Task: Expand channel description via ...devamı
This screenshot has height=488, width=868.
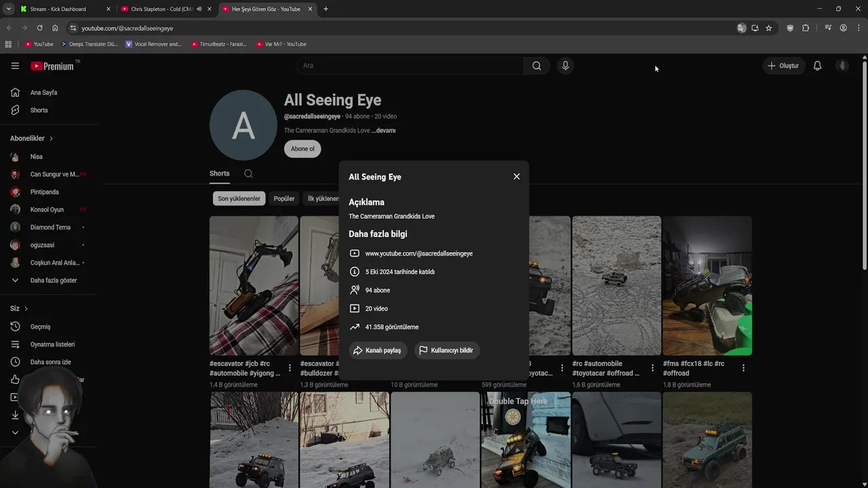Action: coord(384,130)
